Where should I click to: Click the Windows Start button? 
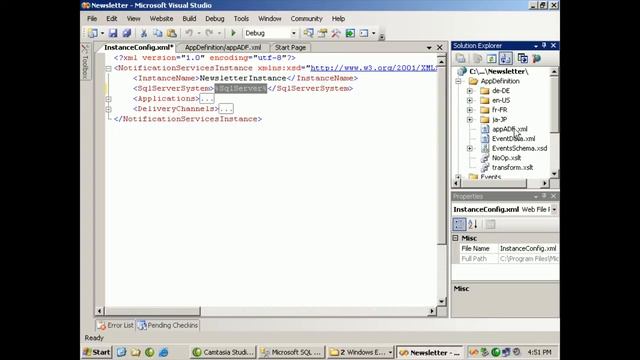pyautogui.click(x=97, y=352)
